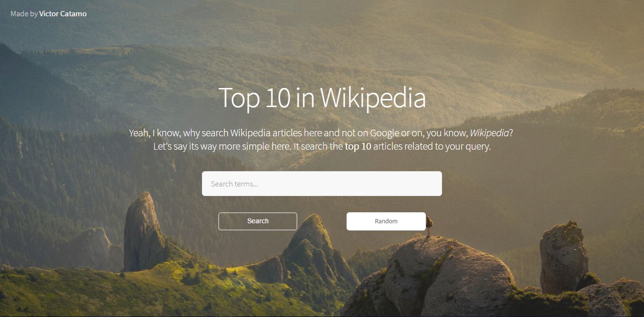Click the word Wikipedia in the title
This screenshot has height=317, width=644.
pyautogui.click(x=373, y=98)
